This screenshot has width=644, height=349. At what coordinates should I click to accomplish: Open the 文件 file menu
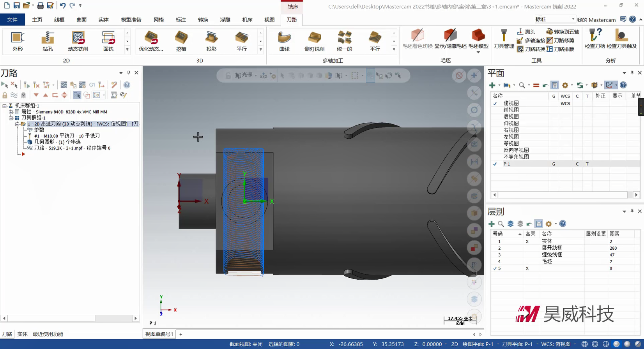click(12, 19)
